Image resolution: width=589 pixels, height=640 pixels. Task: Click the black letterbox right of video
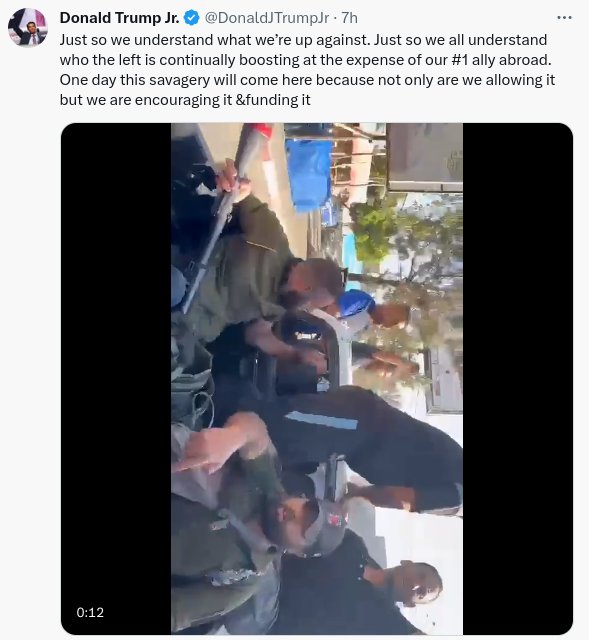coord(518,379)
